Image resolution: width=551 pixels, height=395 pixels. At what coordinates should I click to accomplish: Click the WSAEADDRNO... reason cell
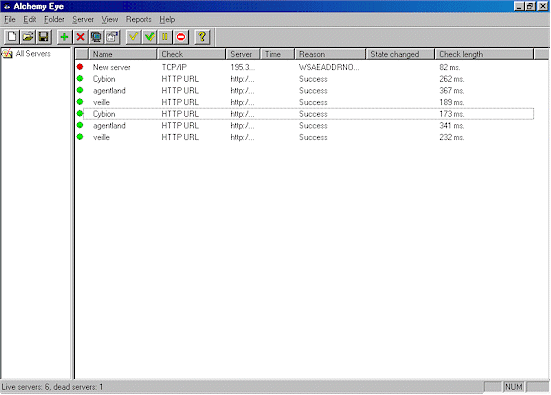pos(329,67)
